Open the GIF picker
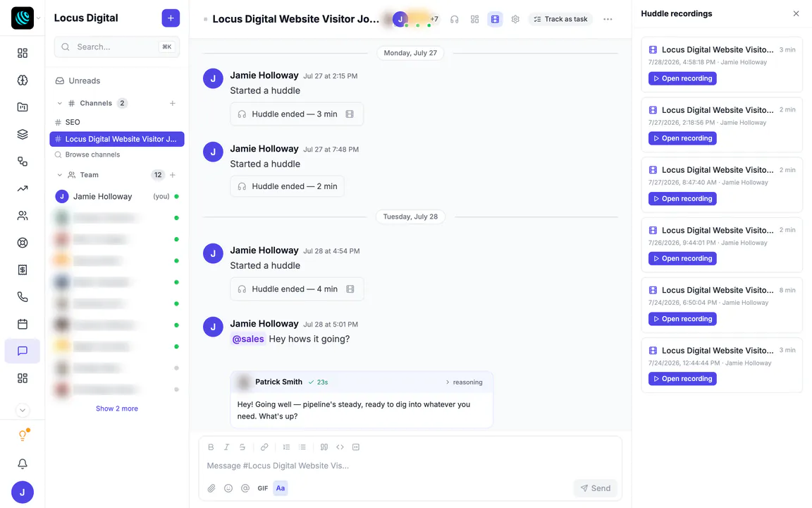812x508 pixels. (x=262, y=488)
